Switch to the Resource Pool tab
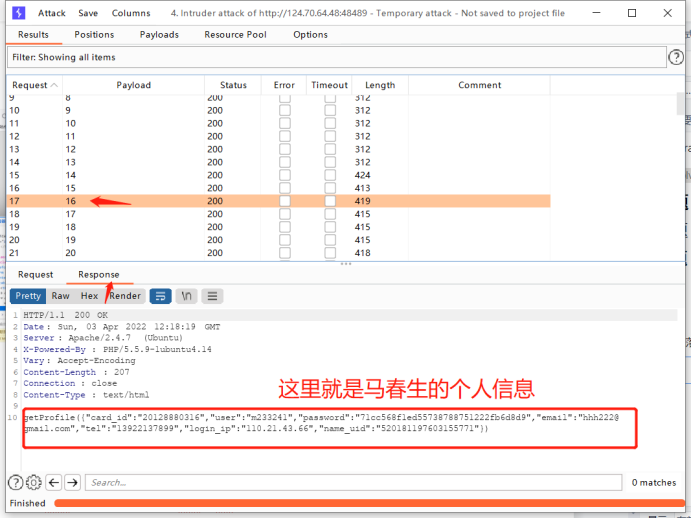Screen dimensions: 692x518 (x=235, y=34)
